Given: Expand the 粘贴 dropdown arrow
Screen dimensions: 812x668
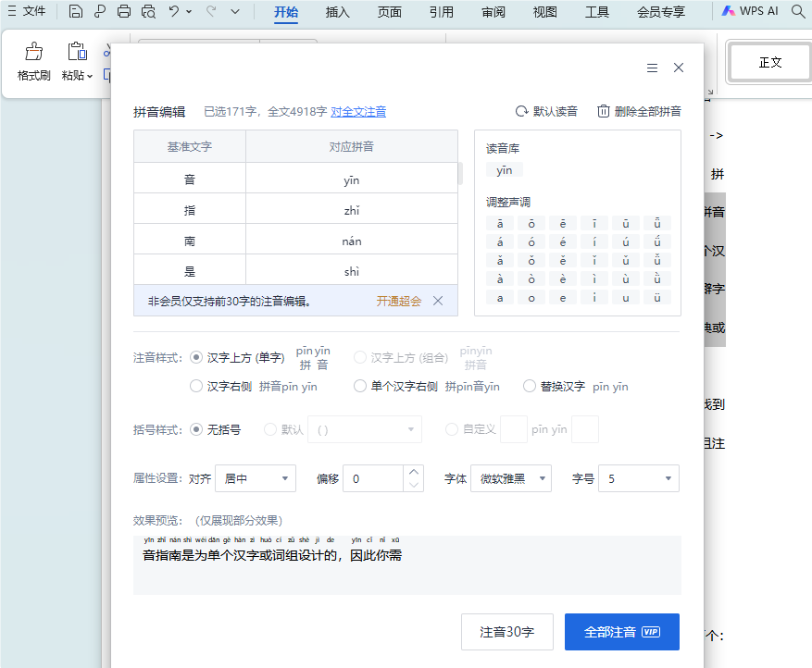Looking at the screenshot, I should click(x=90, y=76).
